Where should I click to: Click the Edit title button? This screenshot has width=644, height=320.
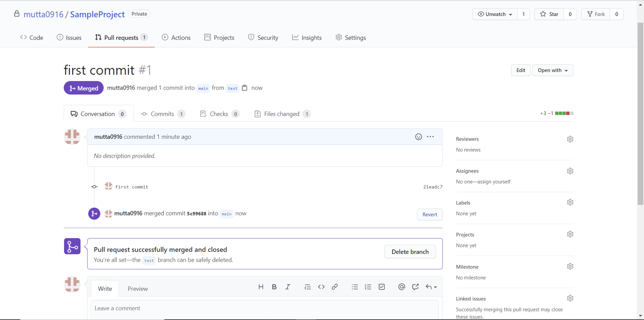tap(521, 70)
